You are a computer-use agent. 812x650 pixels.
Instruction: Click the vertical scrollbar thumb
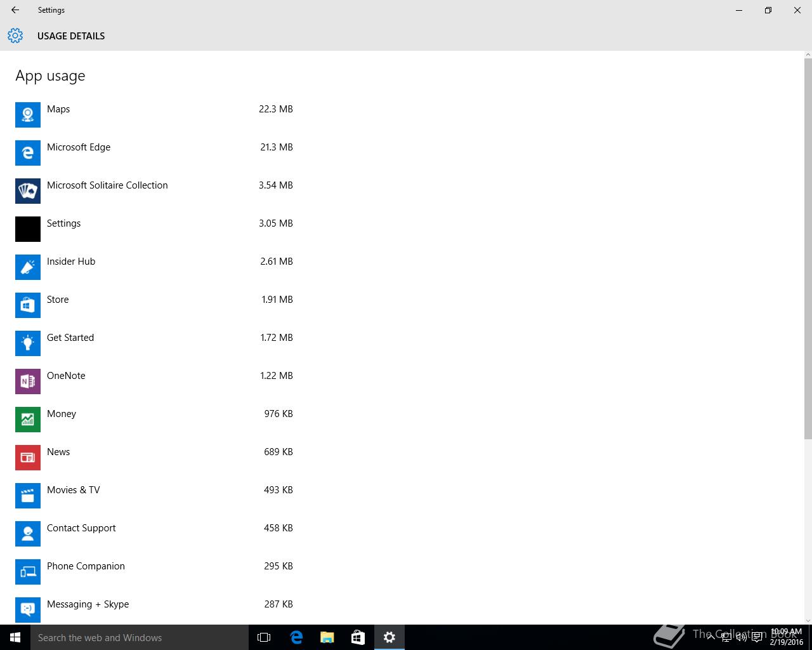808,248
